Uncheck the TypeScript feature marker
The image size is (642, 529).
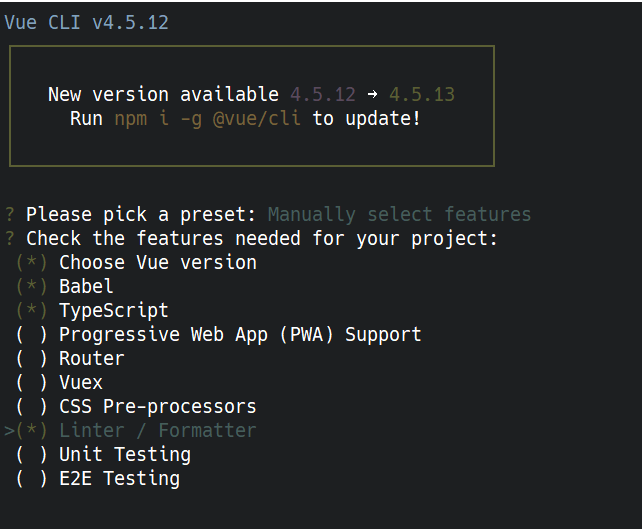click(32, 311)
